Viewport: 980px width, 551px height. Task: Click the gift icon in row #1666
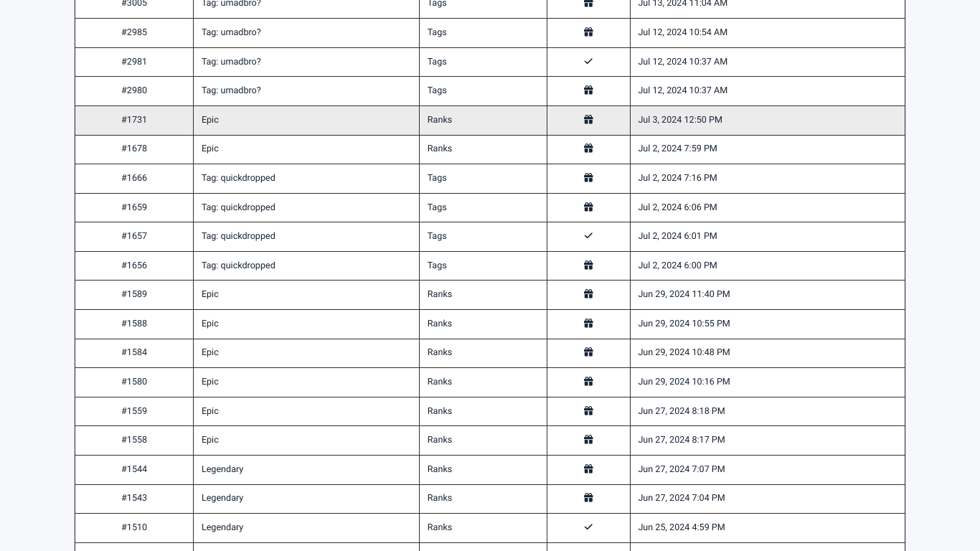pos(588,178)
